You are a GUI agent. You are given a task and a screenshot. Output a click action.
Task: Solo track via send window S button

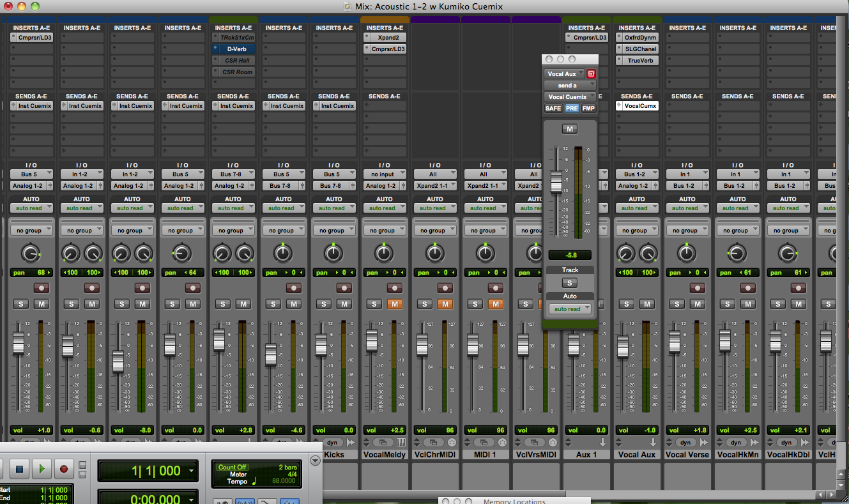point(569,283)
